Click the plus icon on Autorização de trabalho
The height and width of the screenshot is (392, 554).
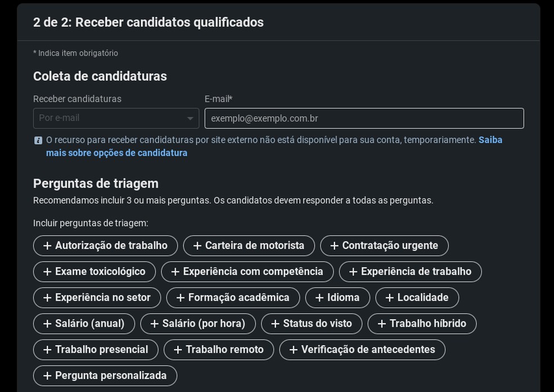(x=47, y=246)
